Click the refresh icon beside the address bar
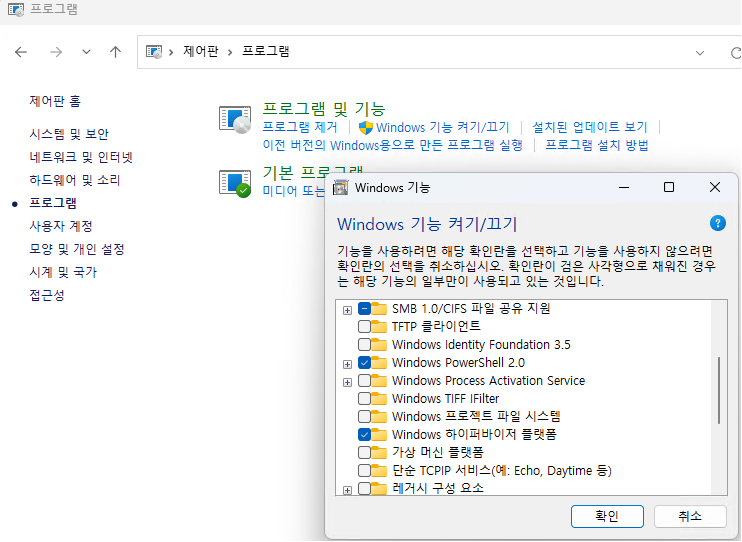This screenshot has width=742, height=542. tap(736, 53)
